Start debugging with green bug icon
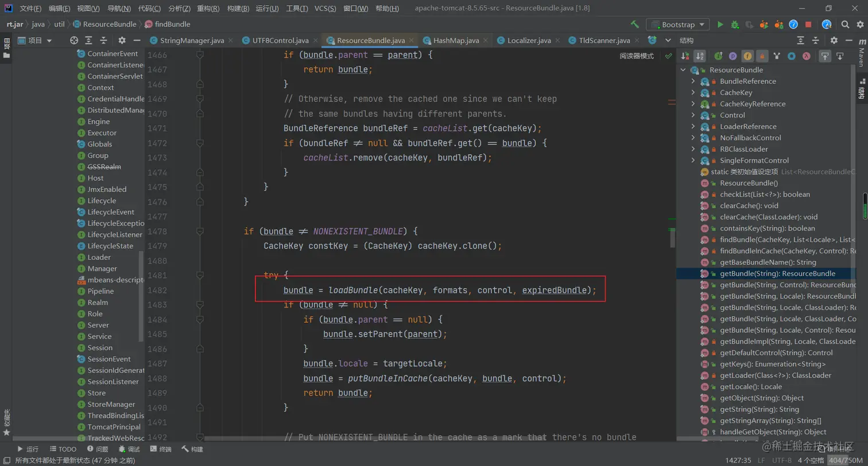The width and height of the screenshot is (868, 466). coord(735,24)
